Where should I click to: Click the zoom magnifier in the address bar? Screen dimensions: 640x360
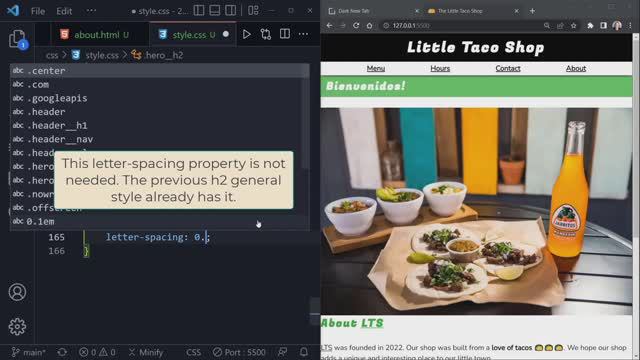coord(547,26)
